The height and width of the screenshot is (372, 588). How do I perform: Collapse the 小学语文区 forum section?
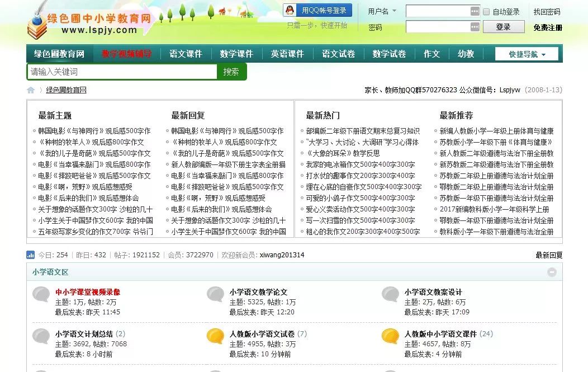[x=552, y=271]
